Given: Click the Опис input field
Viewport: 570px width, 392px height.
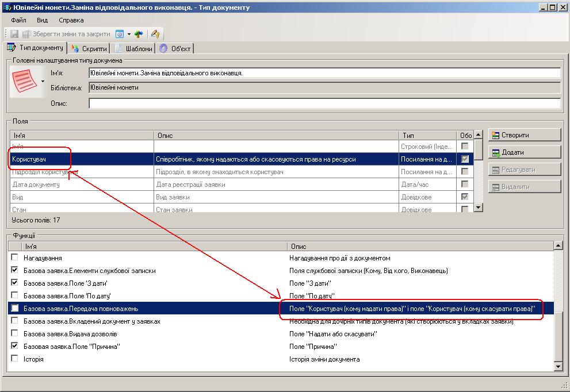Looking at the screenshot, I should pos(324,103).
